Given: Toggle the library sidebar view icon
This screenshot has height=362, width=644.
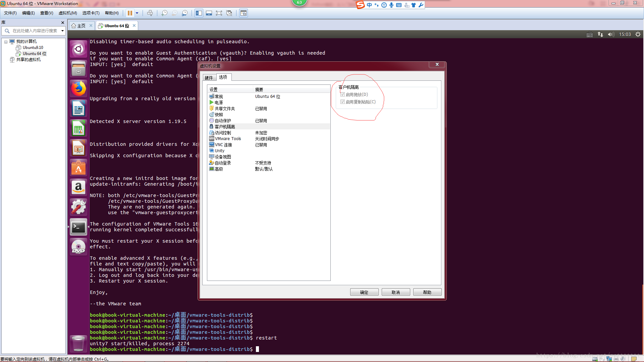Looking at the screenshot, I should (x=199, y=13).
